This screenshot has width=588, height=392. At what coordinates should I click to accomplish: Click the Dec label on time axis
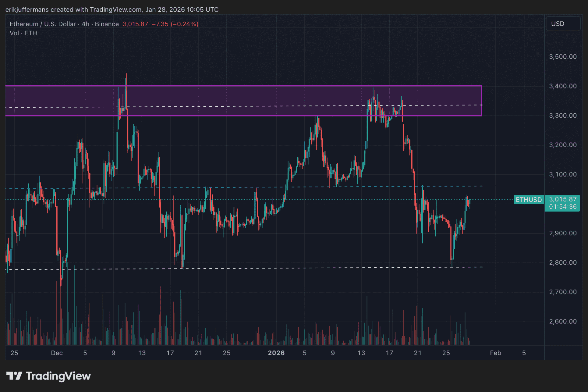[x=57, y=353]
